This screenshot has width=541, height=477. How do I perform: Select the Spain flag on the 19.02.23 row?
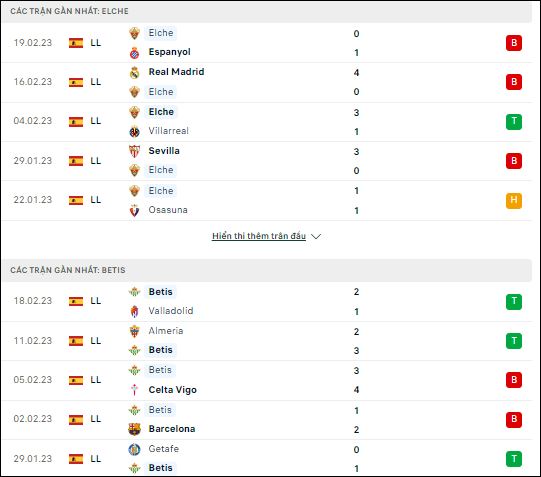pyautogui.click(x=76, y=43)
